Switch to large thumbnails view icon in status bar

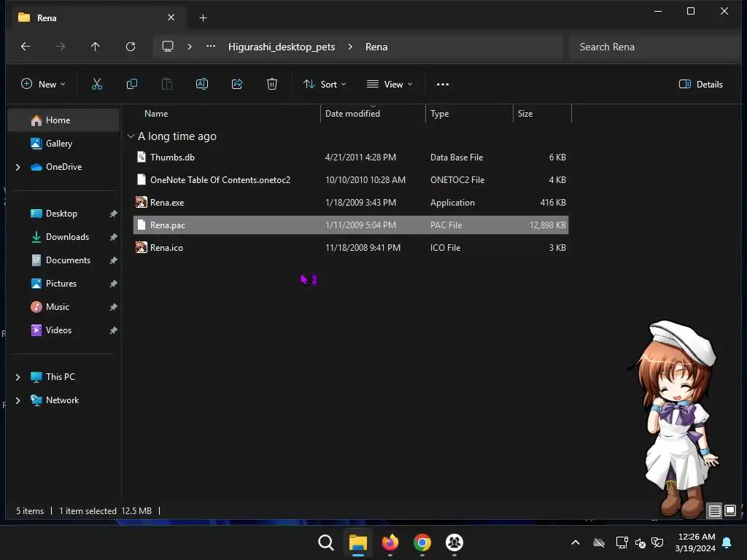[x=730, y=511]
